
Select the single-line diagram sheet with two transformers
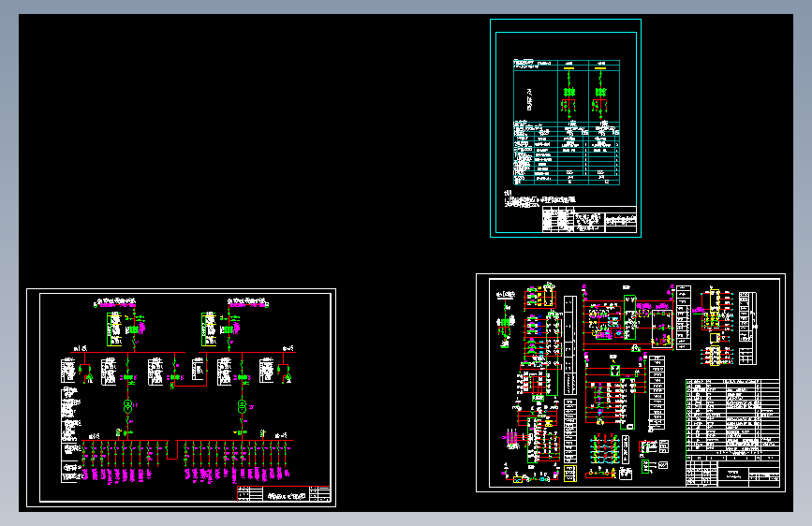[x=182, y=398]
